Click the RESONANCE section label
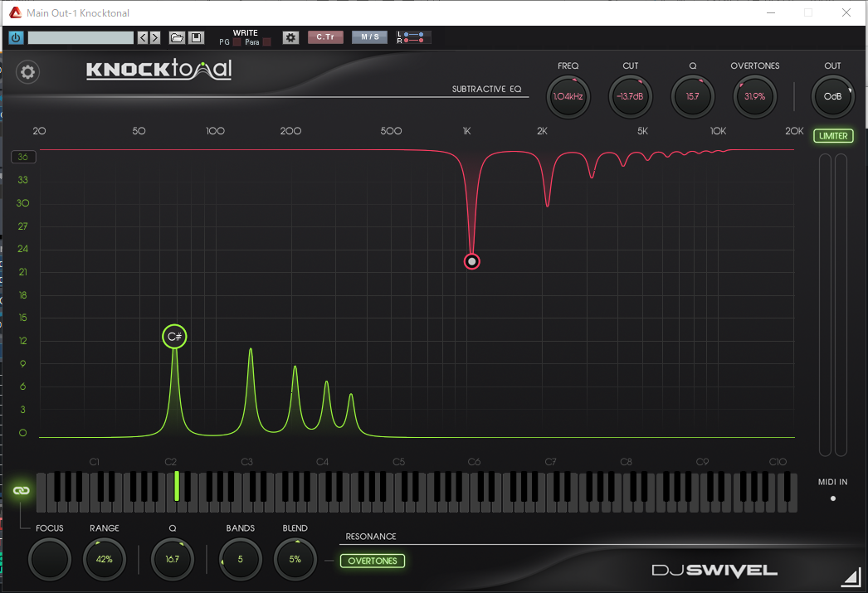The height and width of the screenshot is (593, 868). point(371,537)
